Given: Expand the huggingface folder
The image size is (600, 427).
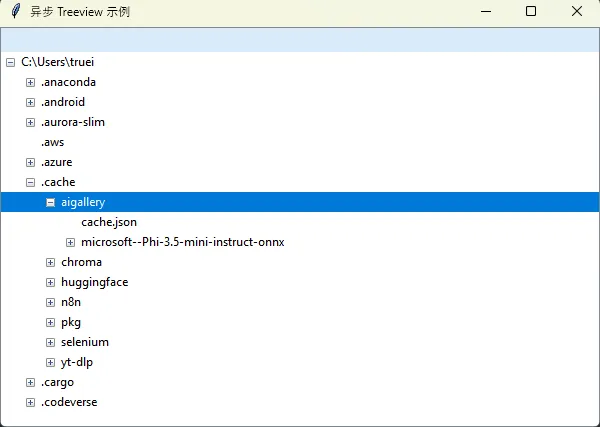Looking at the screenshot, I should coord(50,282).
